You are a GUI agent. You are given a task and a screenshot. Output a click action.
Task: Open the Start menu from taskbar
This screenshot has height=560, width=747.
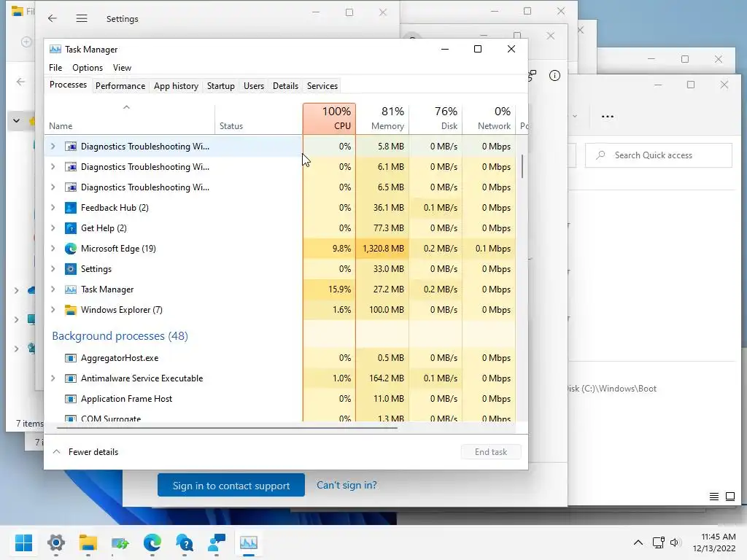point(23,542)
